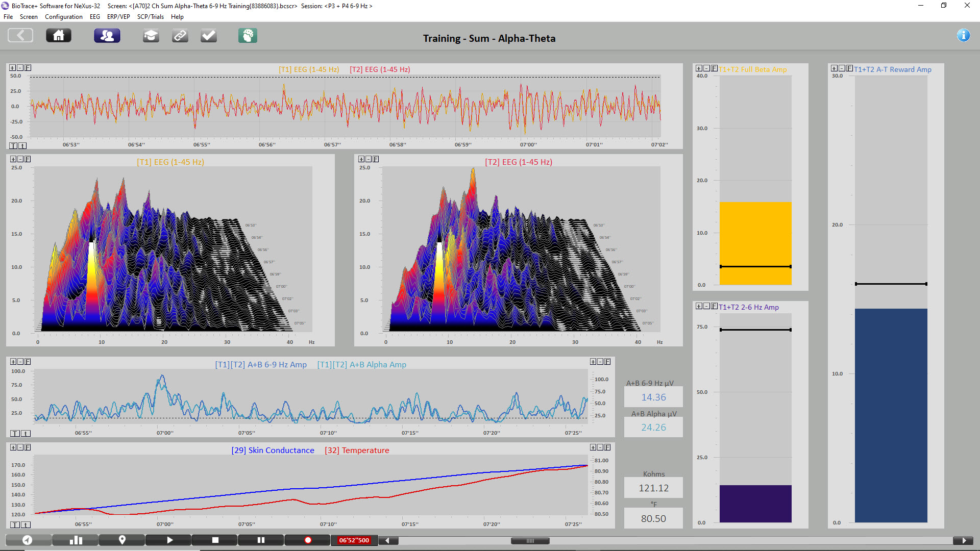The image size is (980, 551).
Task: Click the chain link icon
Action: (x=180, y=36)
